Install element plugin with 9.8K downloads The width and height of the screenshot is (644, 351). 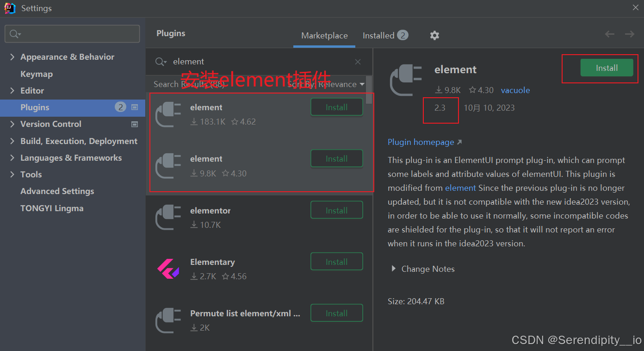tap(336, 159)
